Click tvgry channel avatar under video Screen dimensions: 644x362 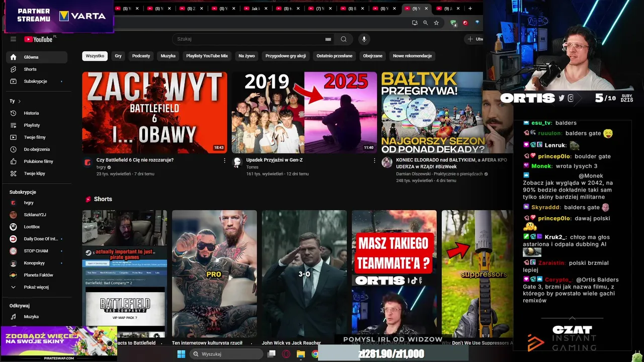pyautogui.click(x=88, y=162)
